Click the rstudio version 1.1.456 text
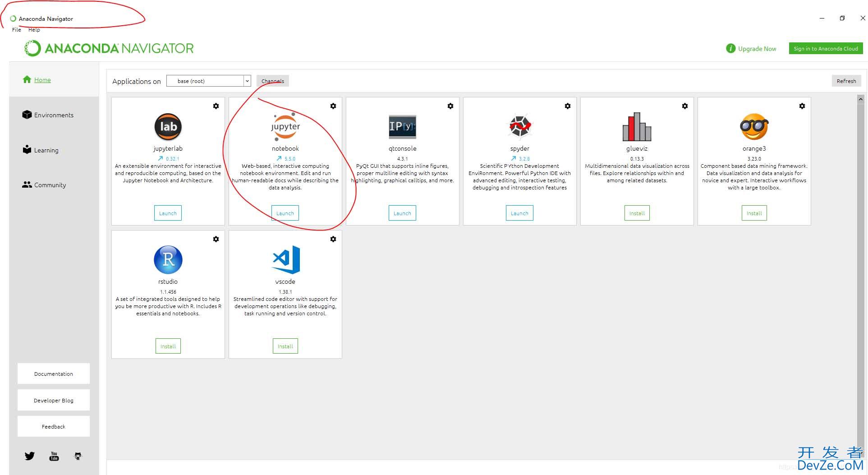 168,292
